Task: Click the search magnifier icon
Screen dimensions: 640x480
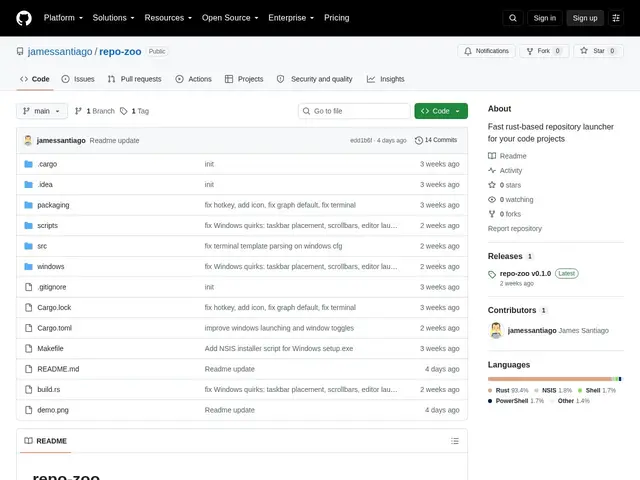Action: [513, 18]
